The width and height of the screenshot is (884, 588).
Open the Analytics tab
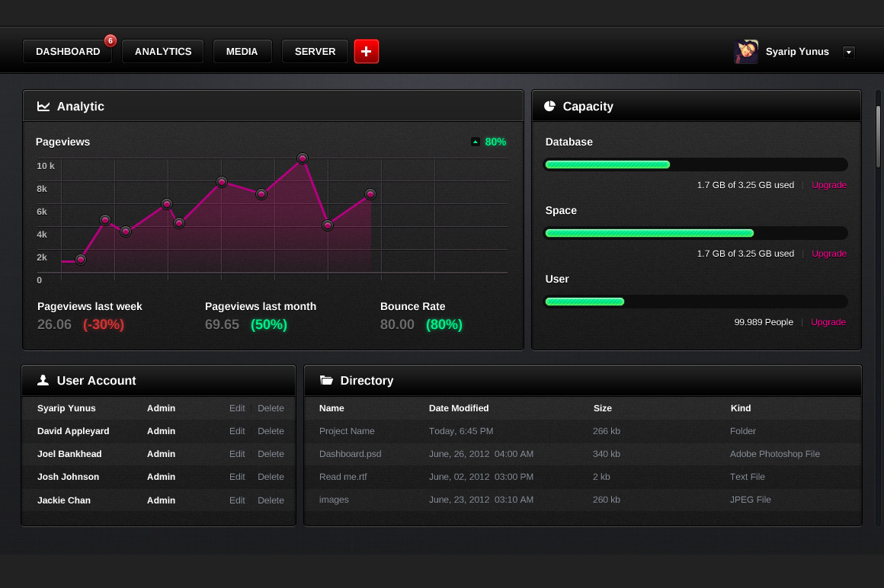tap(163, 52)
